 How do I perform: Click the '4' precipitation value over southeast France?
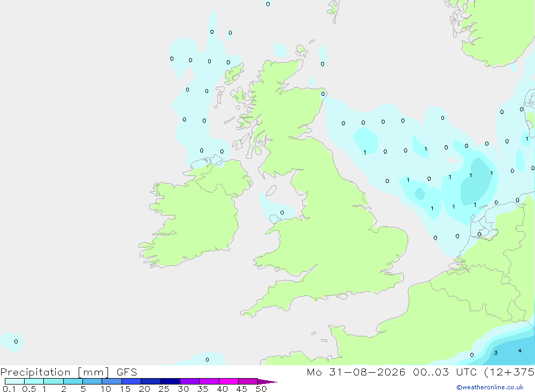519,350
